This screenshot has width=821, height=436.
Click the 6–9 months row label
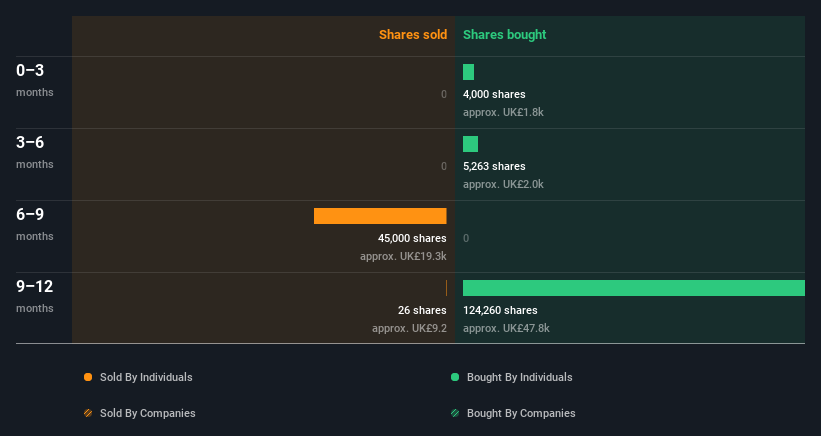pos(35,223)
